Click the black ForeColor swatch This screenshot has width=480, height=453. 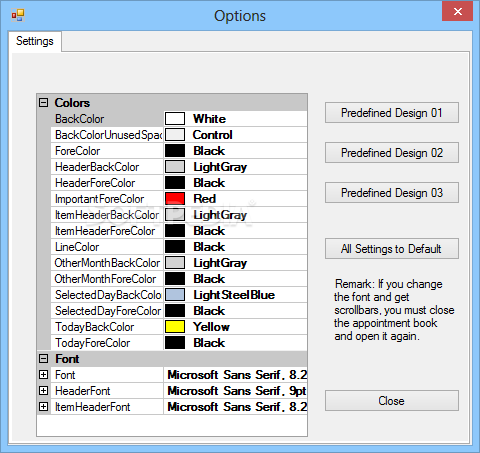[175, 151]
